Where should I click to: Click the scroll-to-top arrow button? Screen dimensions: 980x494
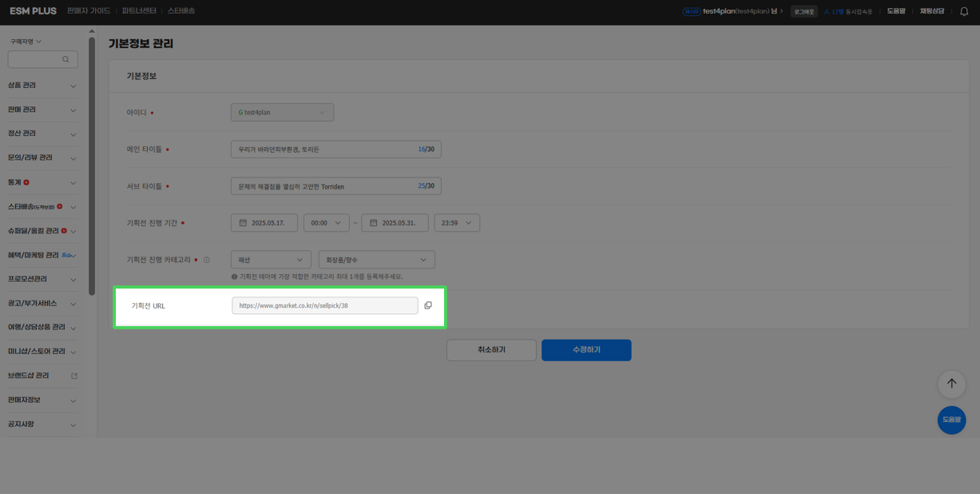coord(951,384)
